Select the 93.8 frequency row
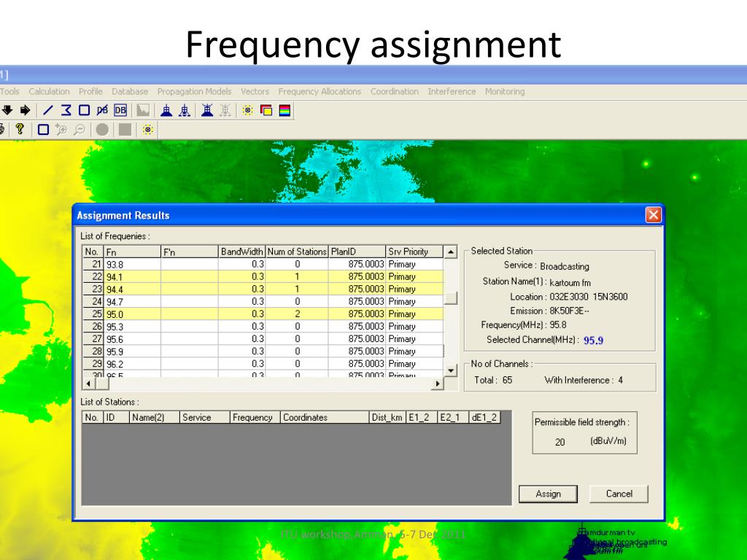747x560 pixels. click(263, 264)
